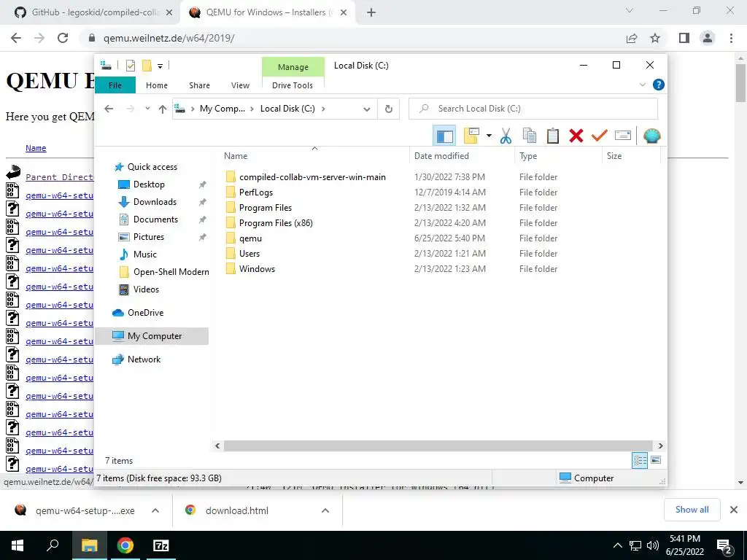Refresh the Local Disk (C:) view

coord(389,109)
